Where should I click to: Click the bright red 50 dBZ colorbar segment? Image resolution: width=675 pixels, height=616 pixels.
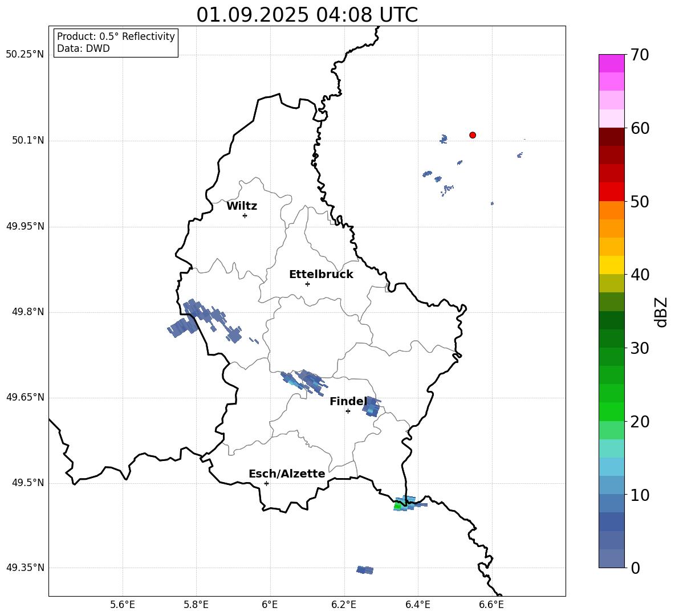click(611, 192)
